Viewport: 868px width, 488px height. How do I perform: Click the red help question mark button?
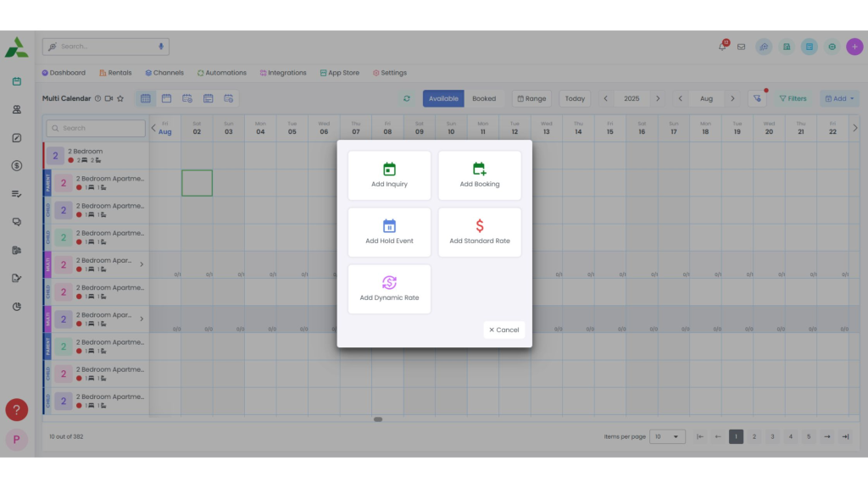point(17,410)
